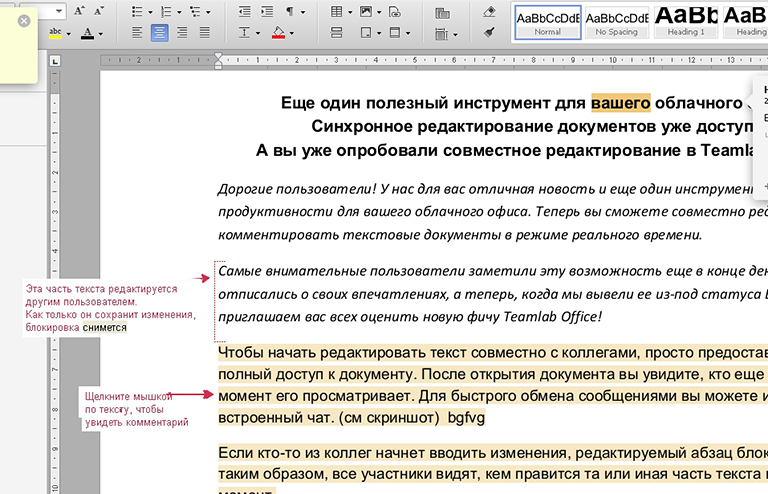Screen dimensions: 768x494
Task: Click the decrease font size icon
Action: coord(99,11)
